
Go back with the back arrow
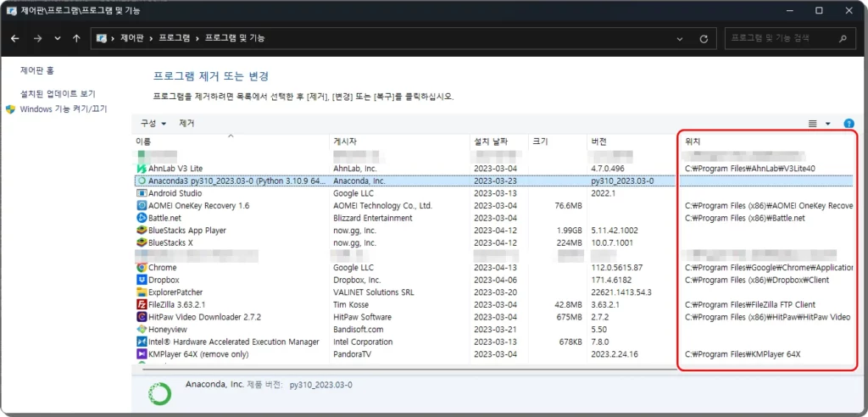click(15, 39)
